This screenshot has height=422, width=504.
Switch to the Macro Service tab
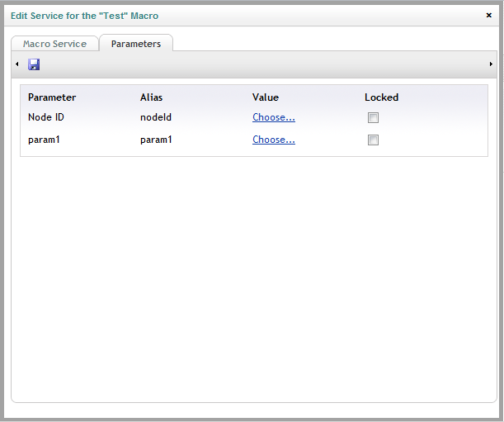point(54,44)
